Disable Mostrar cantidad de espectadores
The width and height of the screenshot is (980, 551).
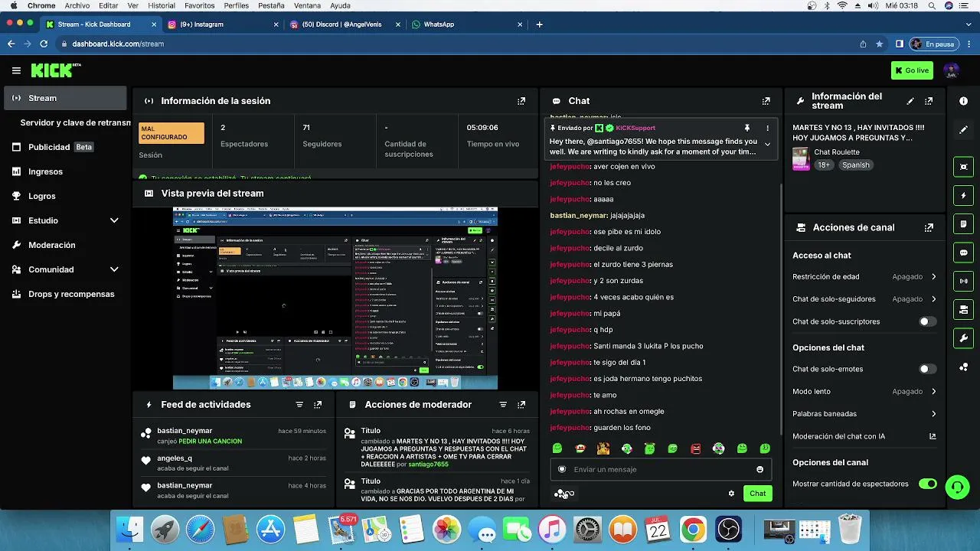pyautogui.click(x=927, y=484)
